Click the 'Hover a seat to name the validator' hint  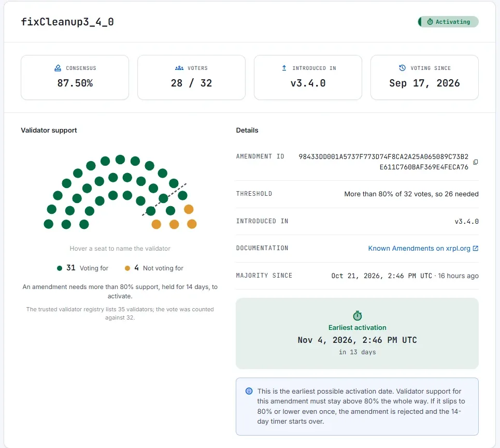click(120, 249)
